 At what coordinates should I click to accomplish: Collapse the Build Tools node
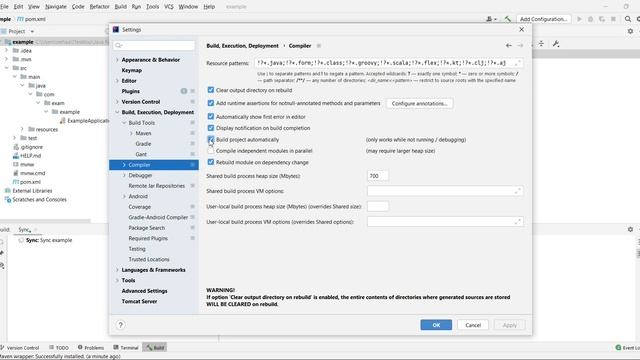click(x=124, y=123)
